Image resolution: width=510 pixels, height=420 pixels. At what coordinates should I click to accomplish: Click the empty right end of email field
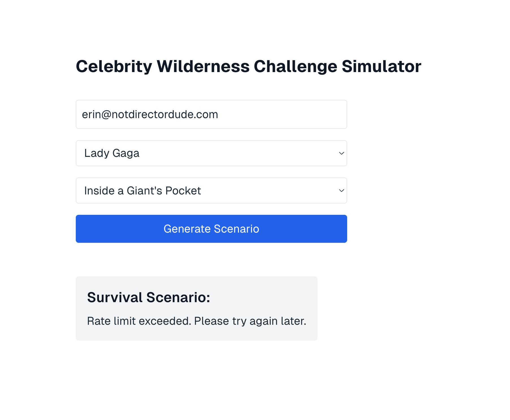point(311,114)
